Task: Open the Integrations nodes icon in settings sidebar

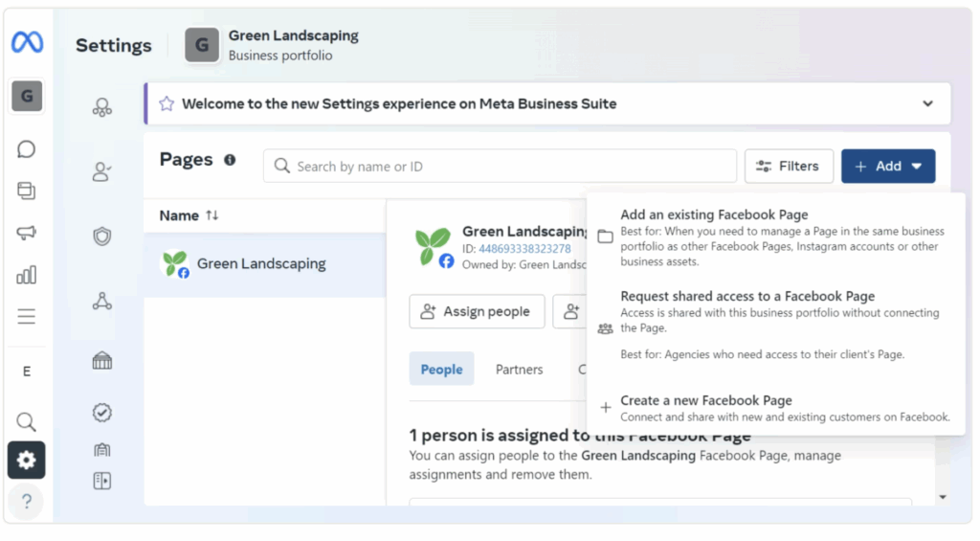Action: click(x=101, y=301)
